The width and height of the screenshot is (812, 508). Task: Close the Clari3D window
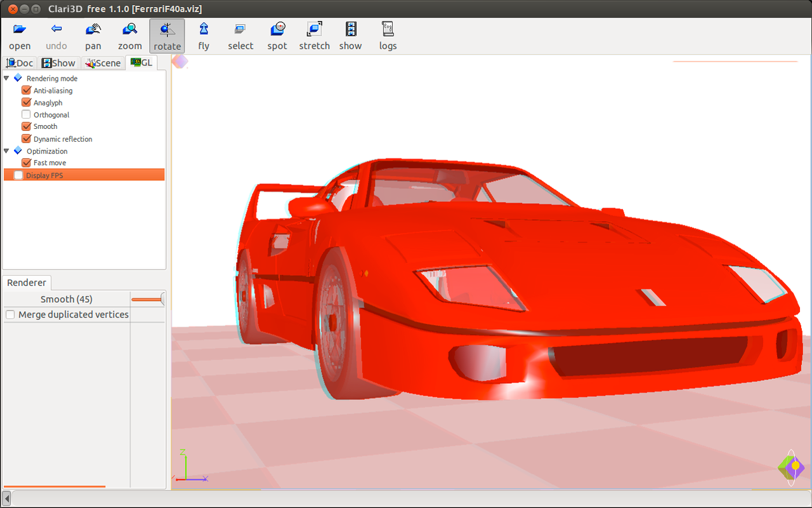coord(13,9)
